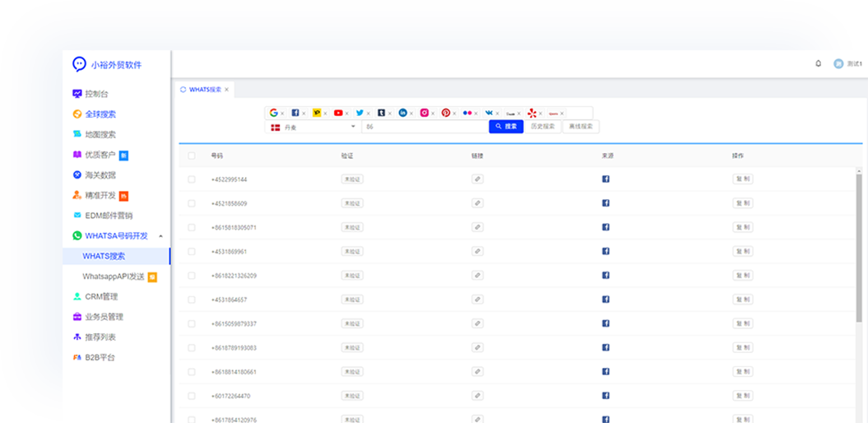The width and height of the screenshot is (868, 423).
Task: Click Facebook source icon for +8615059879337
Action: [x=606, y=323]
